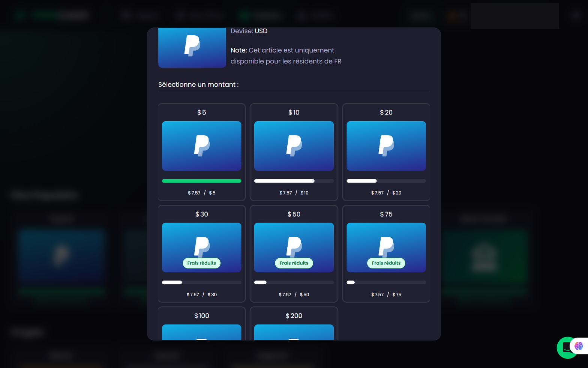Select the $5 PayPal card image
The height and width of the screenshot is (368, 588).
tap(201, 146)
